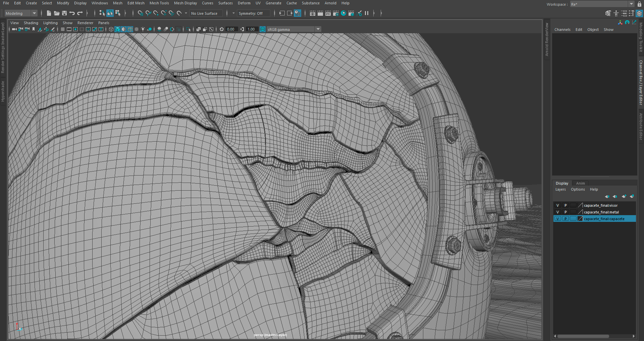Create a new empty display layer
Image resolution: width=644 pixels, height=341 pixels.
pos(624,196)
